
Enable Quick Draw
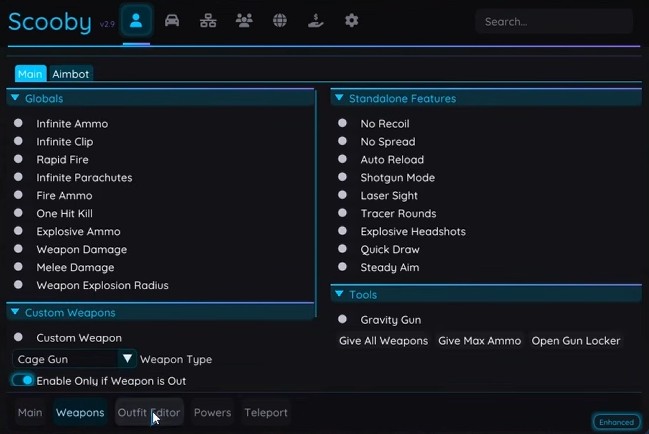point(342,249)
